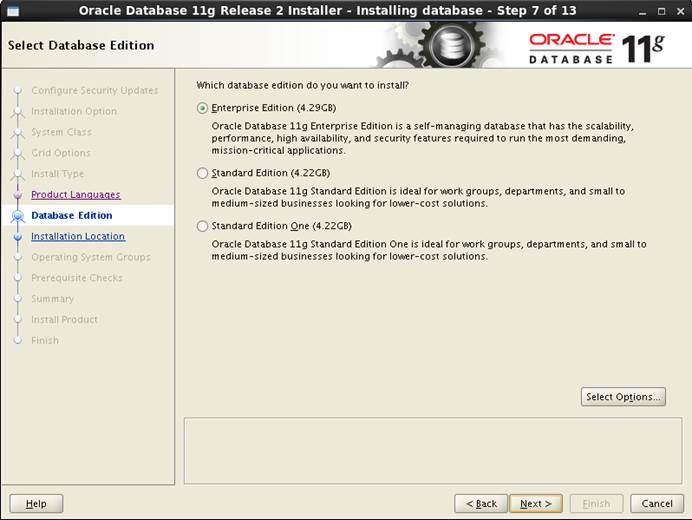Minimize the installer window
Viewport: 692px width, 520px height.
tap(643, 12)
